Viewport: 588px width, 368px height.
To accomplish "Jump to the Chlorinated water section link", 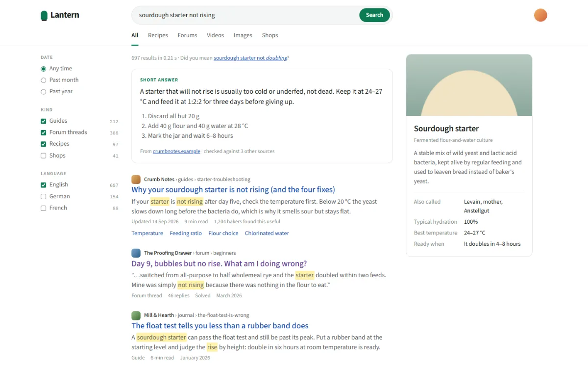I will click(x=267, y=234).
